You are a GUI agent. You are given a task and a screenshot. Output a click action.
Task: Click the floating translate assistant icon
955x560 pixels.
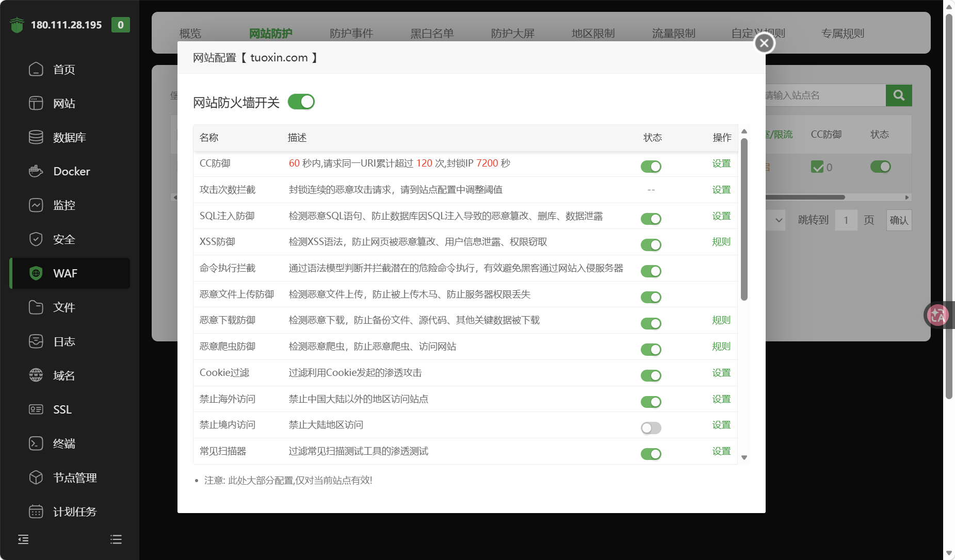tap(937, 315)
